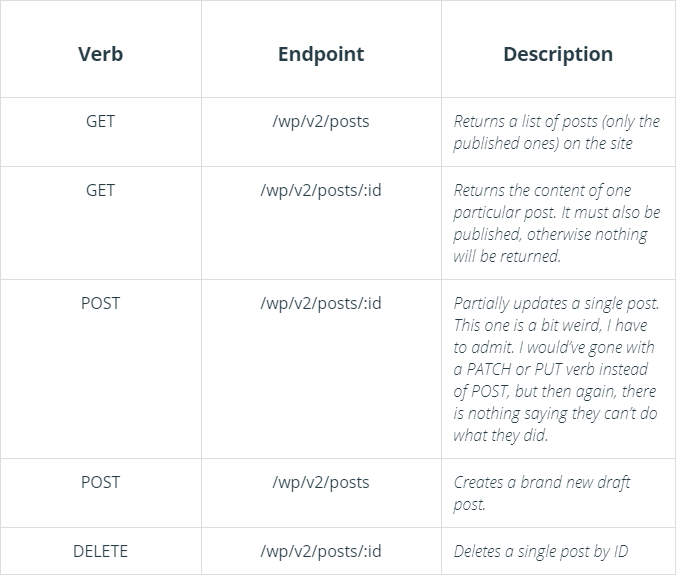This screenshot has width=677, height=576.
Task: Click the 'Deletes a single post by ID' description
Action: (540, 551)
